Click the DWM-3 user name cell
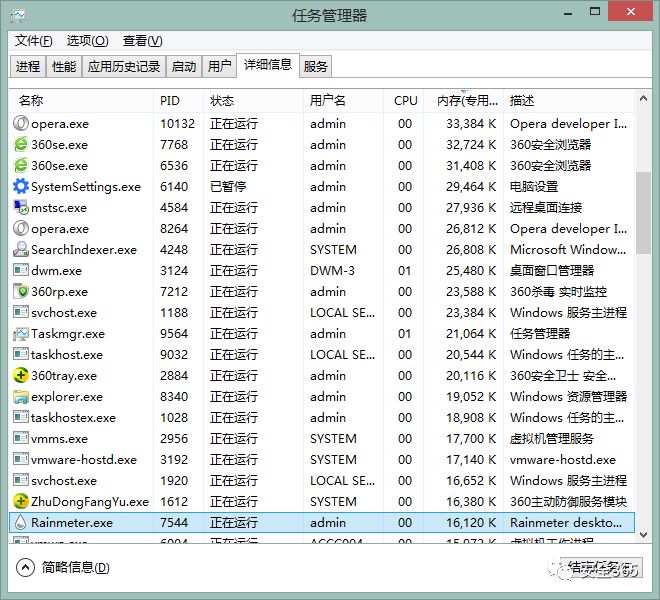This screenshot has height=600, width=660. pos(332,270)
